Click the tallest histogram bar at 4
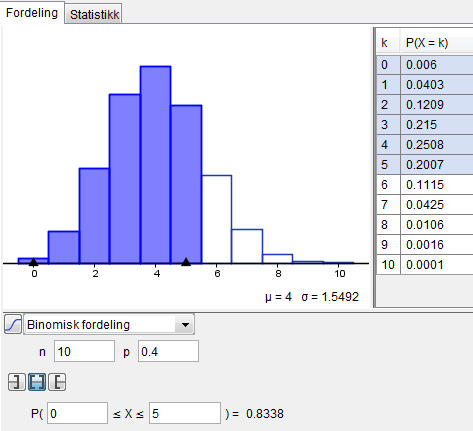 coord(156,165)
